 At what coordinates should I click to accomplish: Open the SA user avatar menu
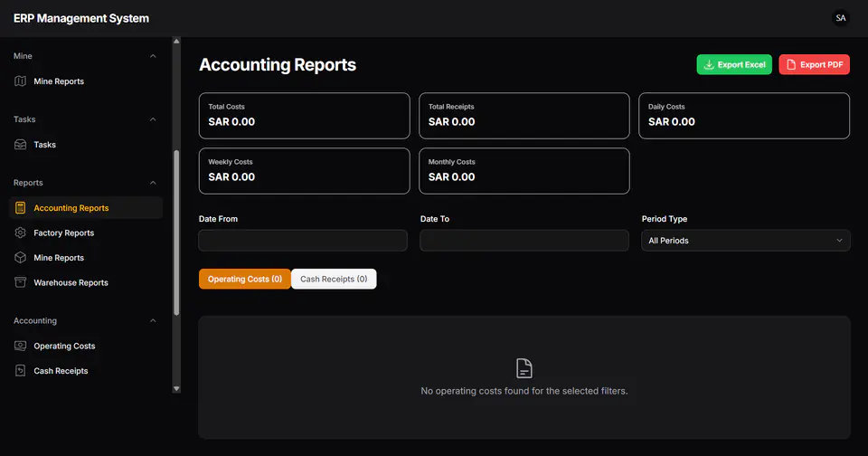point(840,18)
